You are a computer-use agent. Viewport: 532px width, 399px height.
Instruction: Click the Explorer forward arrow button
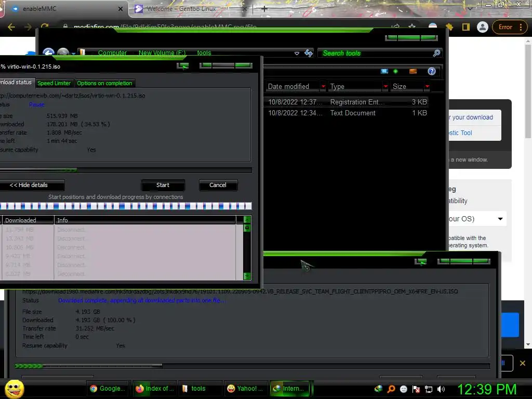coord(63,53)
